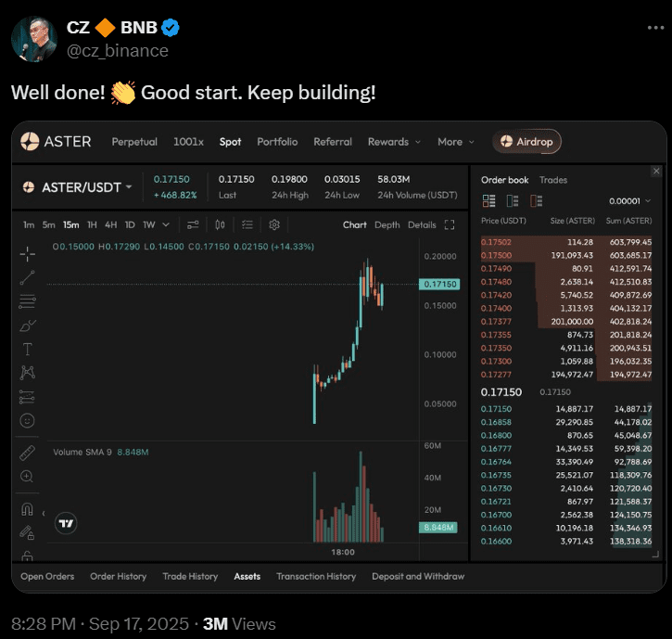Open the Perpetual menu item

tap(134, 142)
